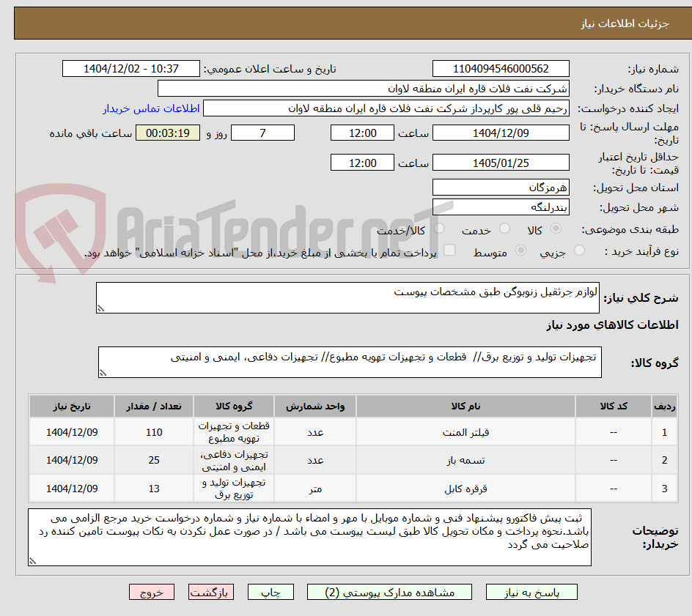Select the جزیی purchase type radio
Image resolution: width=692 pixels, height=616 pixels.
coord(579,251)
